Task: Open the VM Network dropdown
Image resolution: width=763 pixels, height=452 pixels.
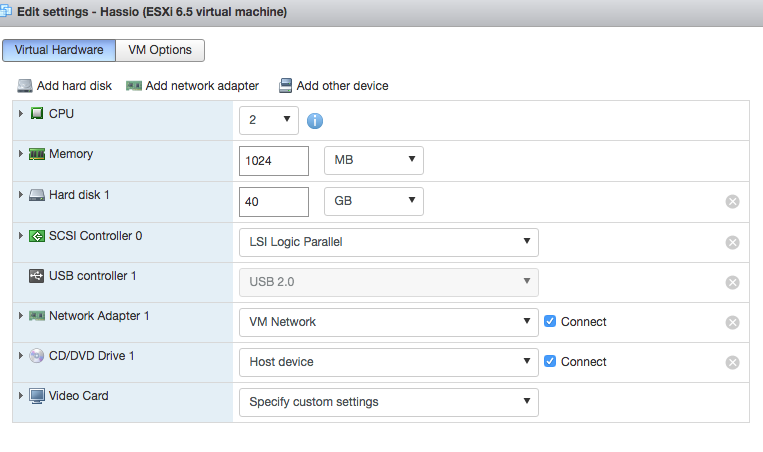Action: 388,322
